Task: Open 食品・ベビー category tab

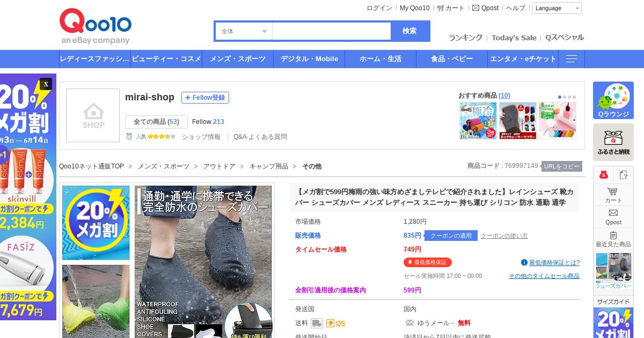Action: [x=452, y=59]
